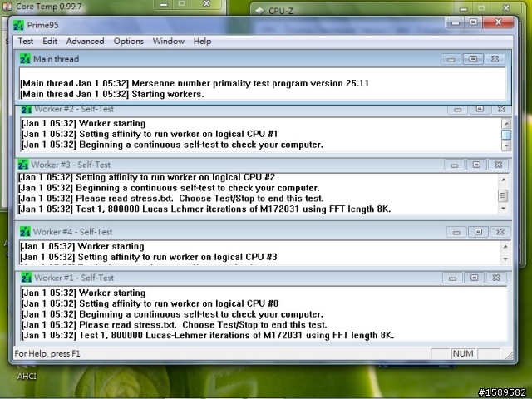Maximize the Worker #1 child window
The height and width of the screenshot is (399, 532).
[475, 278]
